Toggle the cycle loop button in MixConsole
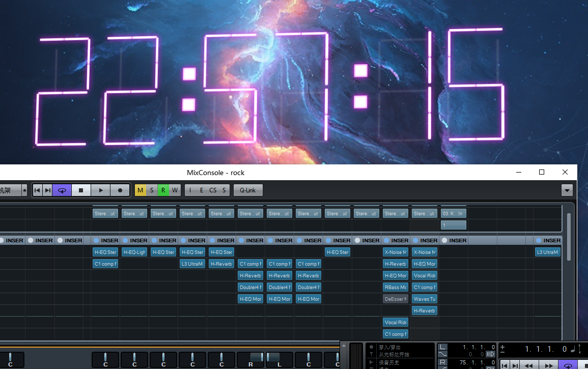Image resolution: width=588 pixels, height=369 pixels. point(62,190)
